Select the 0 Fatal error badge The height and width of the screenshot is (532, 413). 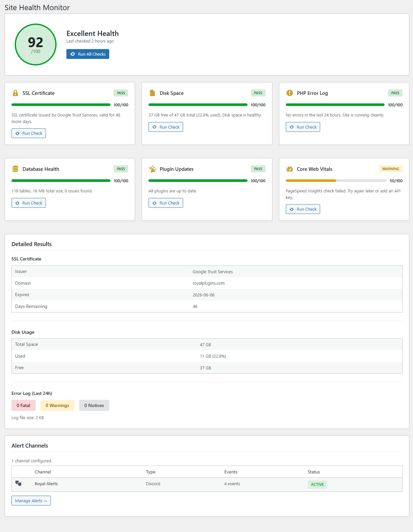coord(24,406)
